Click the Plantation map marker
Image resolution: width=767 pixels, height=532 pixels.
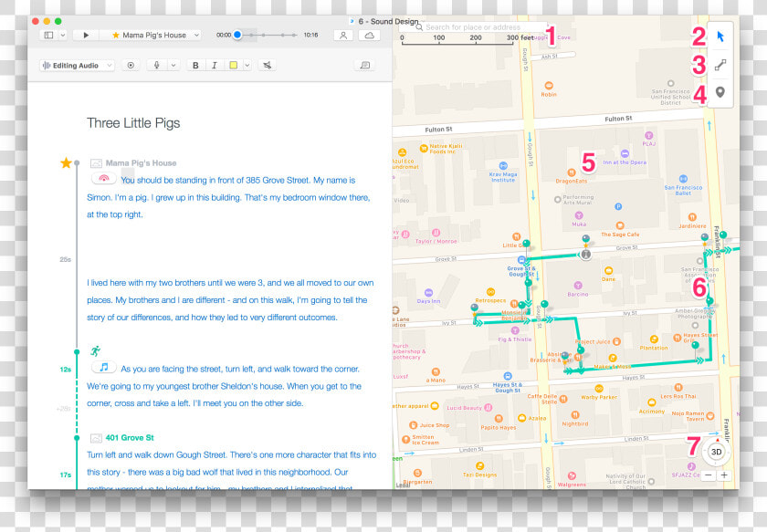[654, 339]
